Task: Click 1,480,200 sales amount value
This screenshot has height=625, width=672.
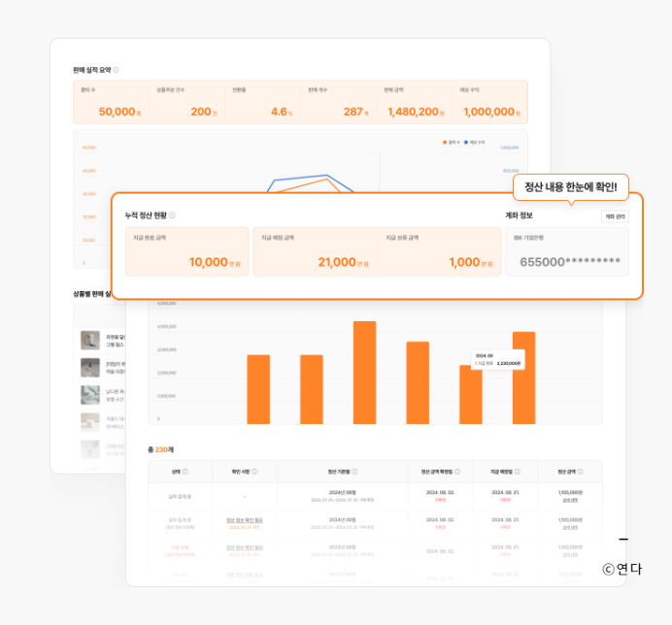Action: (413, 112)
